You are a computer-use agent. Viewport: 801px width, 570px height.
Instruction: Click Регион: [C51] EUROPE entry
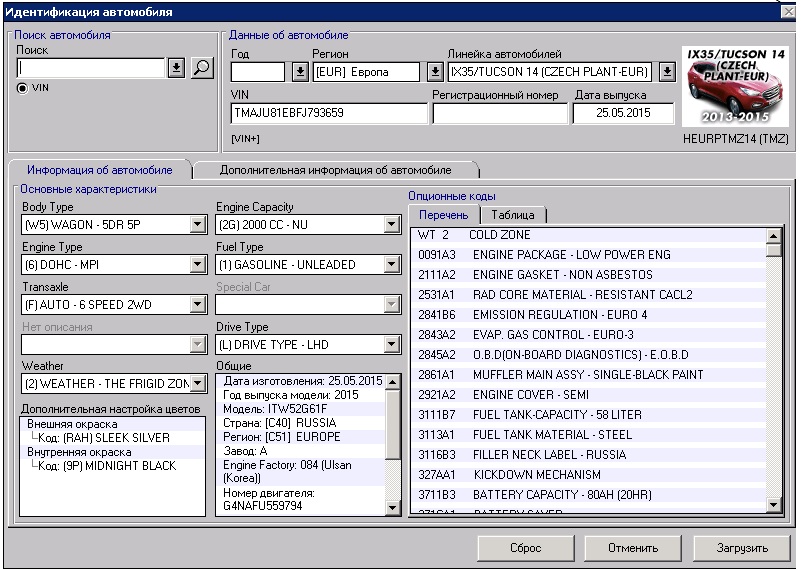click(281, 437)
